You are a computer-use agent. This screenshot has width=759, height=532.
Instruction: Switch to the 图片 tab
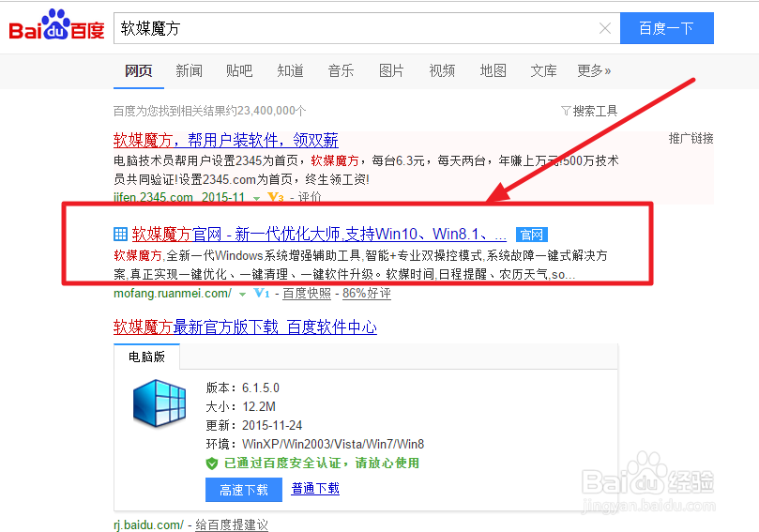pos(391,71)
